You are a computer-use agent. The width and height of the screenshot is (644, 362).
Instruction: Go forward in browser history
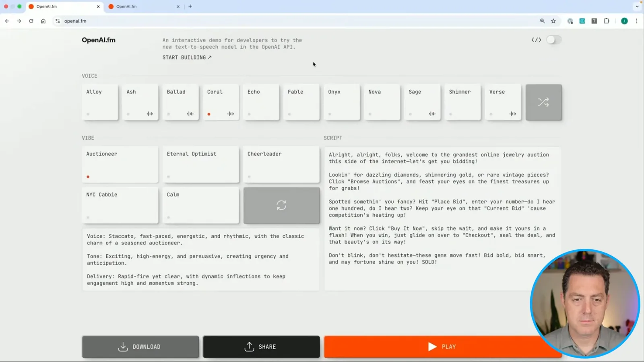click(19, 21)
